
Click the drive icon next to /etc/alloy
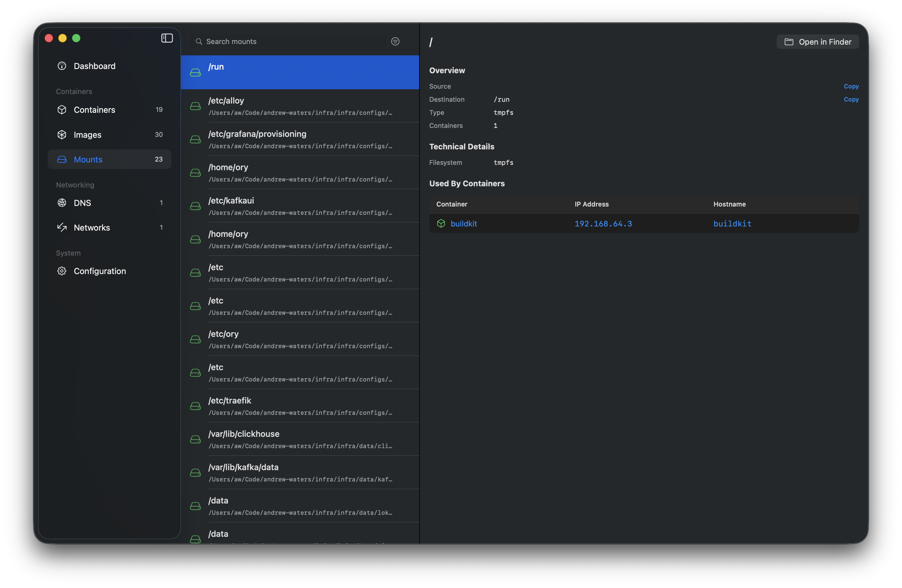tap(195, 106)
